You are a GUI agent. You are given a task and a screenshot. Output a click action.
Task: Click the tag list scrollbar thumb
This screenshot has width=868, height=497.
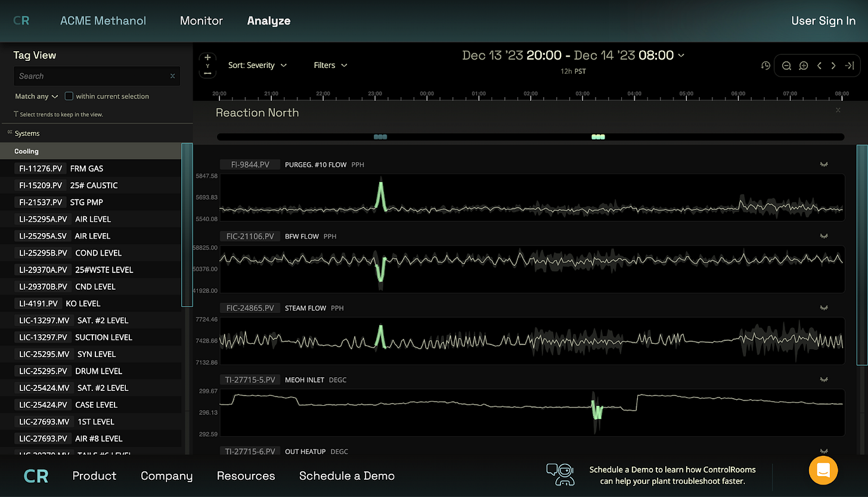point(187,225)
